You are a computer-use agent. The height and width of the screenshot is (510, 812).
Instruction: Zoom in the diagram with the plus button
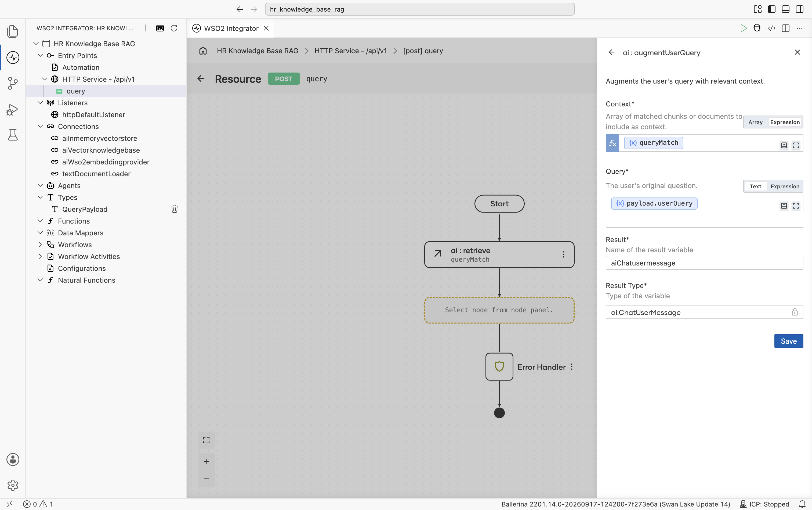point(206,461)
